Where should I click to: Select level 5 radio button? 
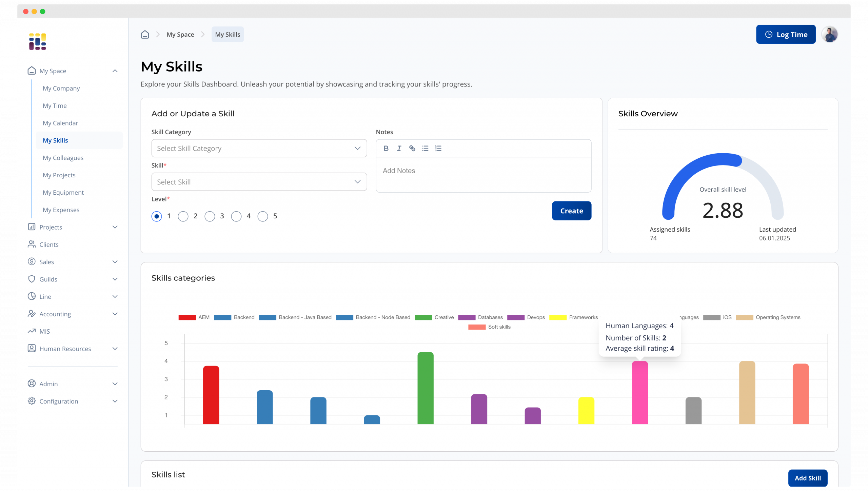point(263,216)
